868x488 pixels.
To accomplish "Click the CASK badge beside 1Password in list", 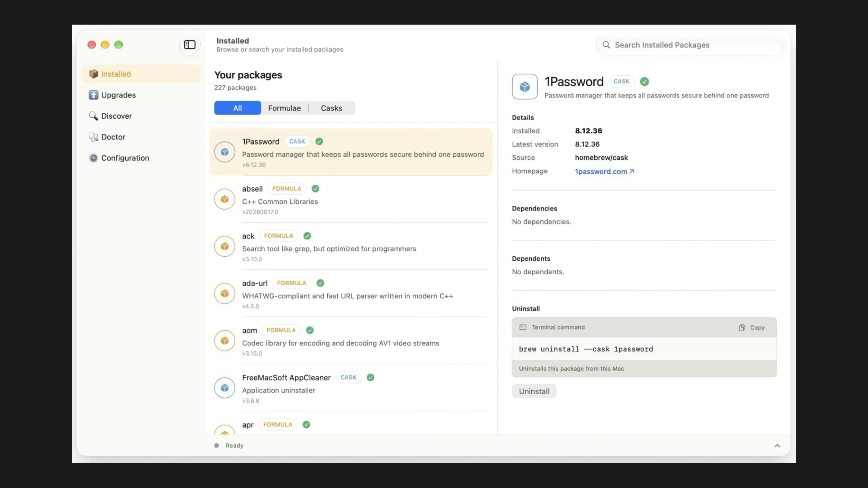I will click(x=297, y=142).
